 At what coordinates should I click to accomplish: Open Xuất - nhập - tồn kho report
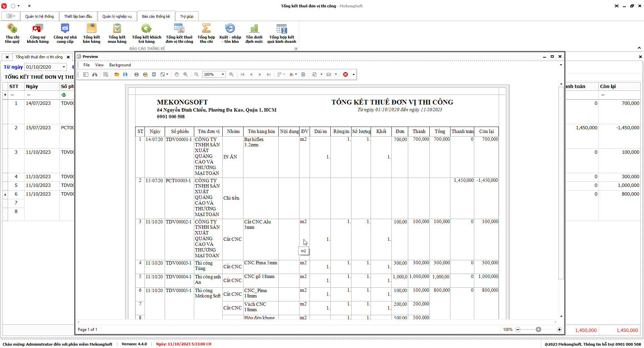pyautogui.click(x=230, y=33)
